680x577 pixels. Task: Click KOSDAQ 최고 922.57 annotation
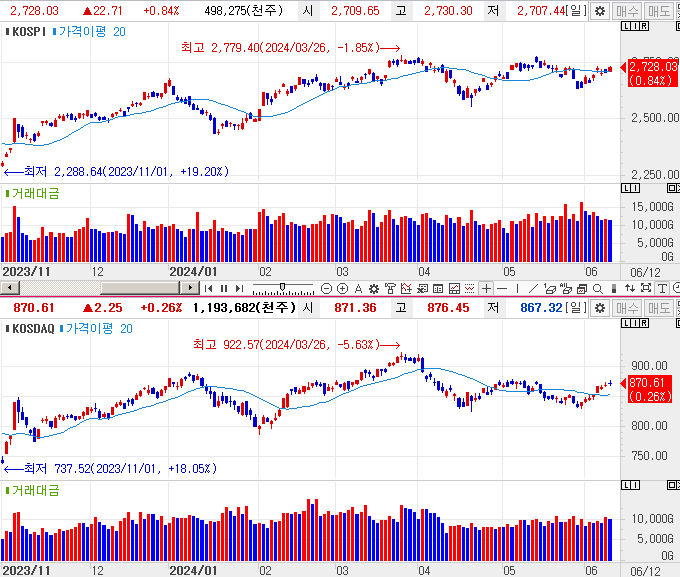coord(297,344)
